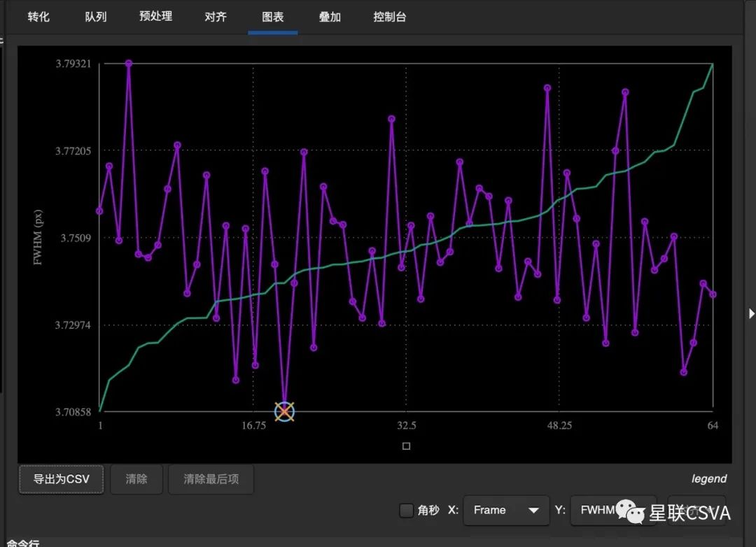The width and height of the screenshot is (756, 547).
Task: Click the legend label under the plot
Action: 709,479
